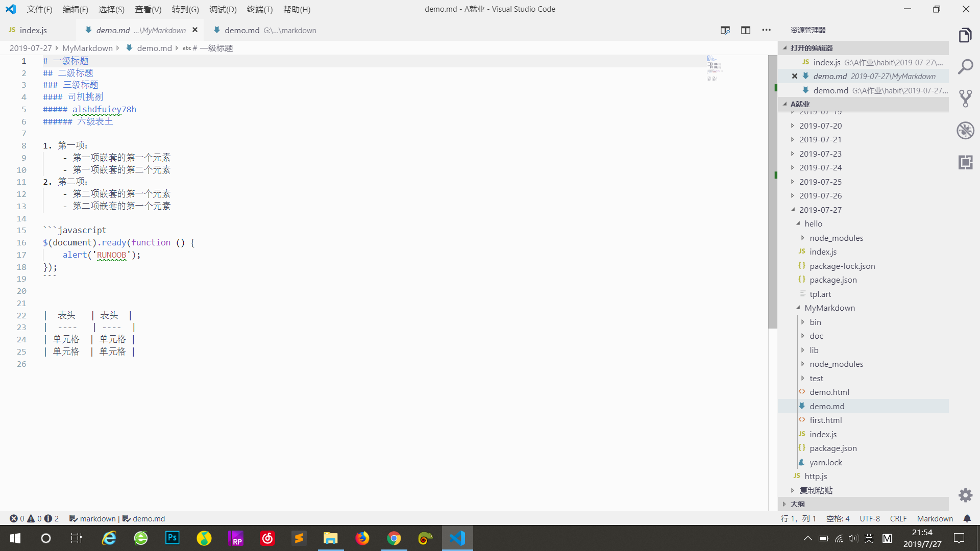Click the editor vertical scrollbar thumb

pyautogui.click(x=772, y=191)
